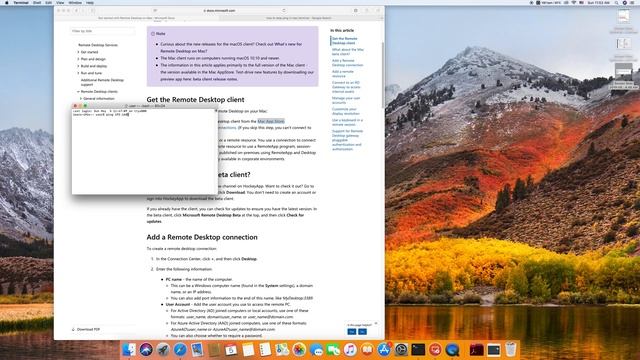Reload the docs.microsoft.com page
640x360 pixels.
[284, 11]
